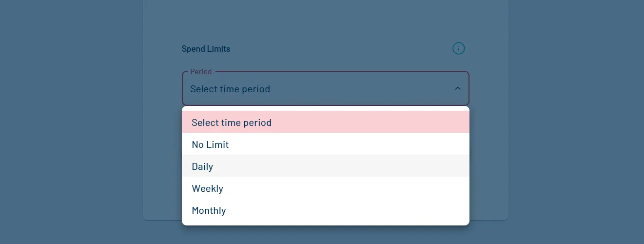Show details via the circled 'i' icon
This screenshot has height=244, width=644.
pos(458,49)
